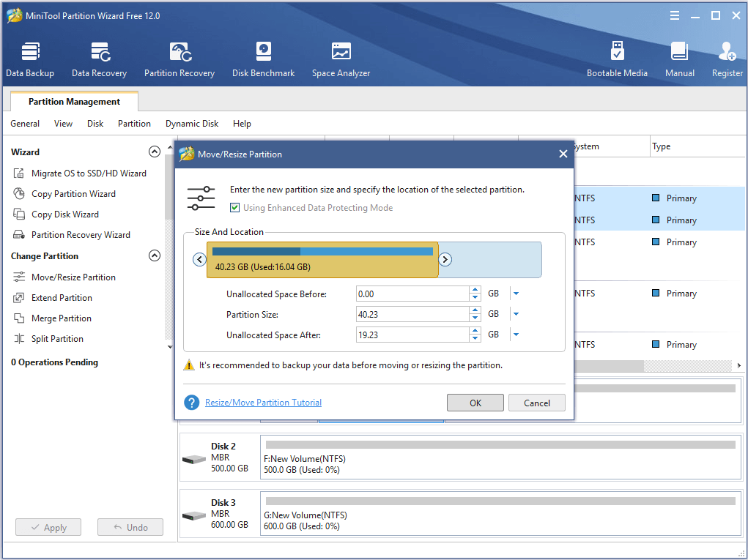The width and height of the screenshot is (748, 560).
Task: Click the yellow 40.23 GB partition block
Action: click(x=322, y=260)
